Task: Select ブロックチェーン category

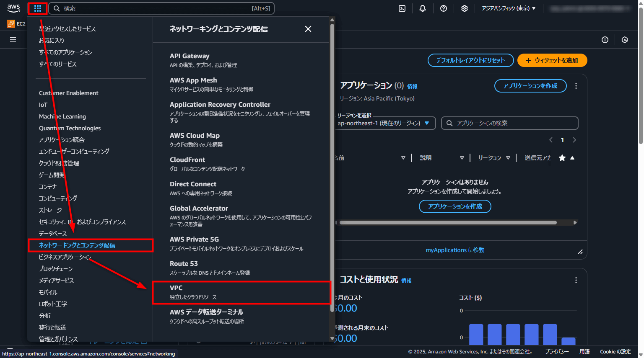Action: (56, 269)
